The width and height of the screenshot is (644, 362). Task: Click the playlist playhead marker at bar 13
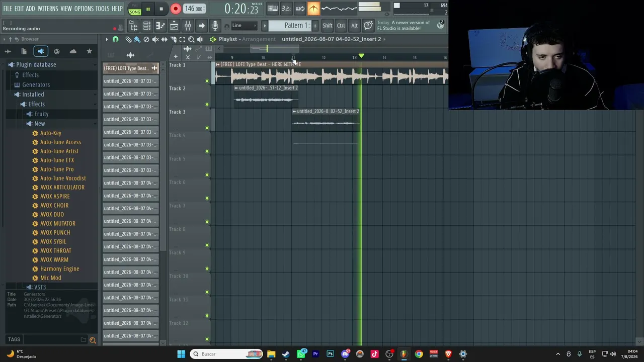pyautogui.click(x=361, y=56)
